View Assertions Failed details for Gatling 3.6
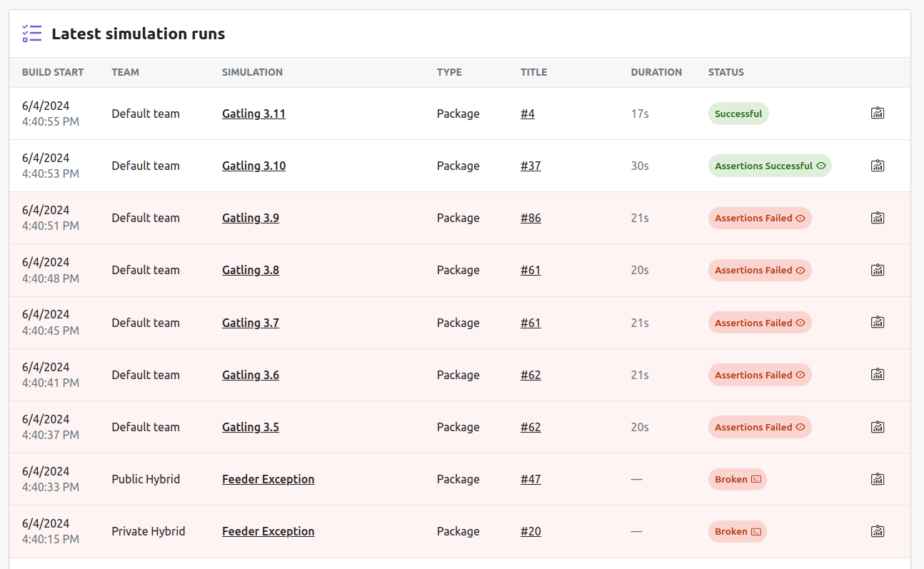The image size is (924, 569). pyautogui.click(x=760, y=375)
